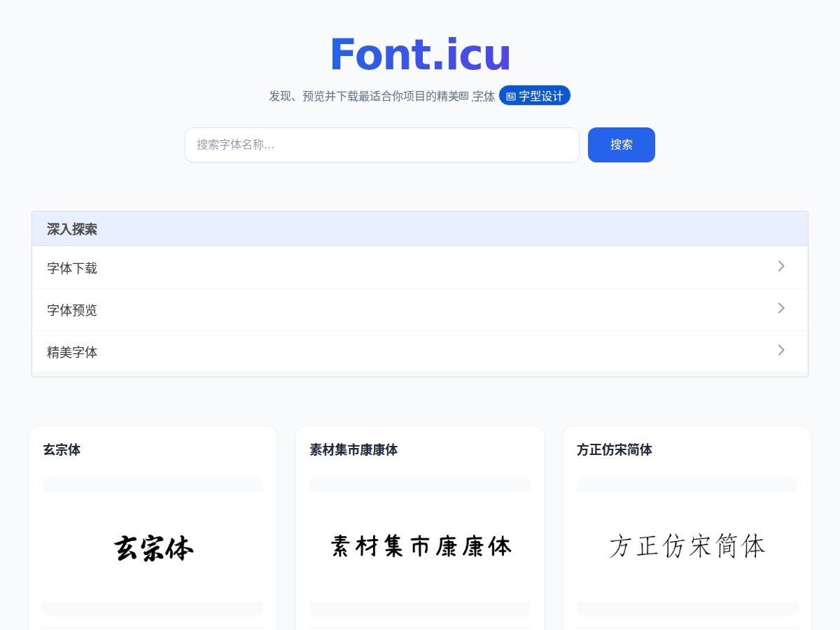This screenshot has width=840, height=630.
Task: Open the 字体下载 list row
Action: point(420,267)
